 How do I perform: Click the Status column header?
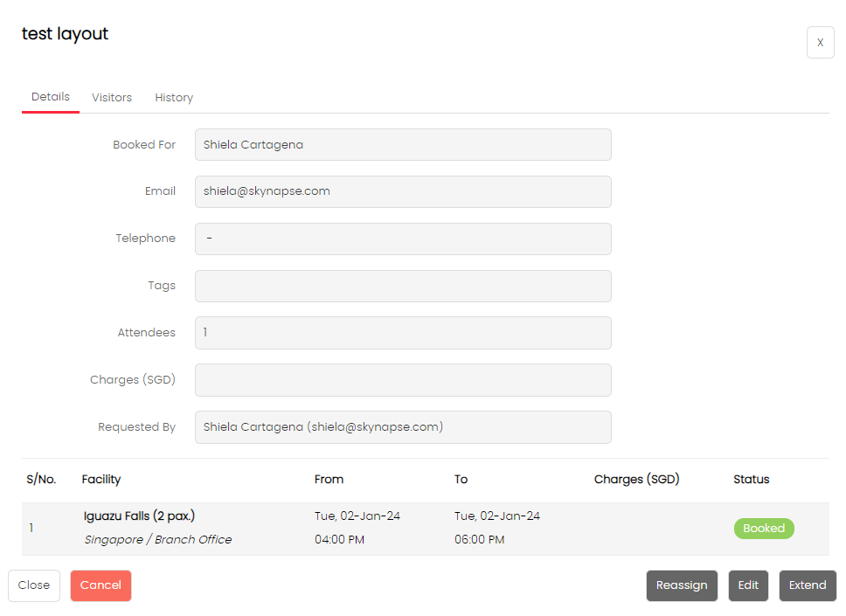[751, 480]
